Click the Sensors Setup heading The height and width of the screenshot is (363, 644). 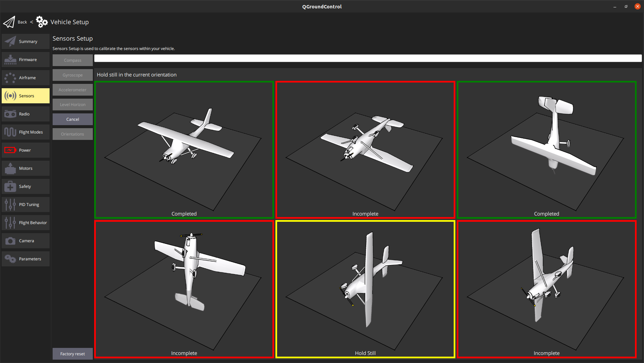tap(73, 39)
